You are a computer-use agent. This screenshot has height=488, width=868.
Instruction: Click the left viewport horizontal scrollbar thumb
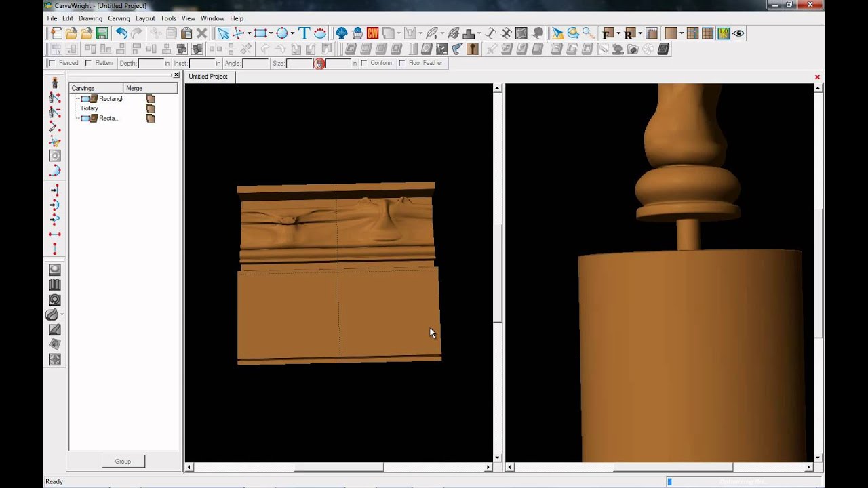[339, 467]
